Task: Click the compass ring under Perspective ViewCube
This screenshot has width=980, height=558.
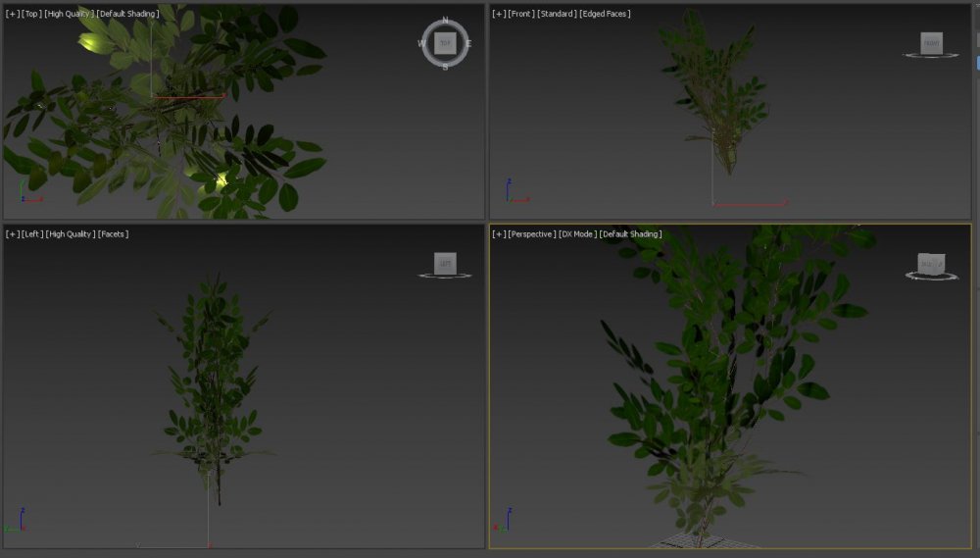Action: [x=931, y=276]
